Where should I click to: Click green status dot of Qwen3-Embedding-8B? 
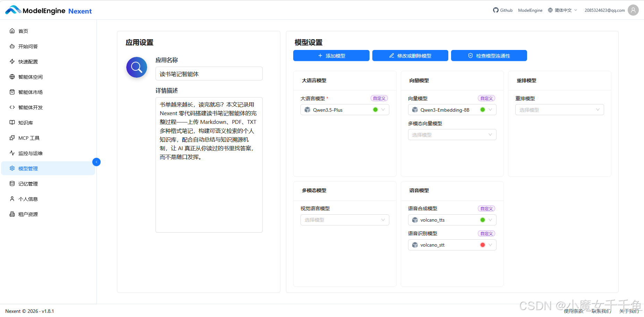pos(483,110)
